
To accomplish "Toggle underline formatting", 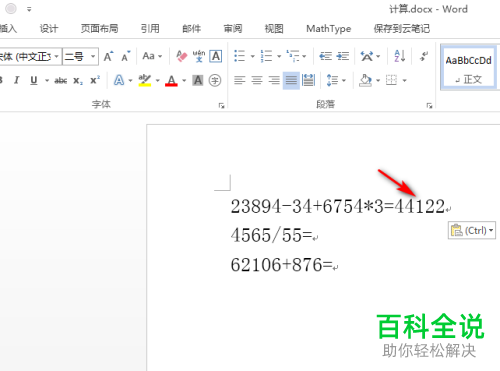I will tap(34, 80).
